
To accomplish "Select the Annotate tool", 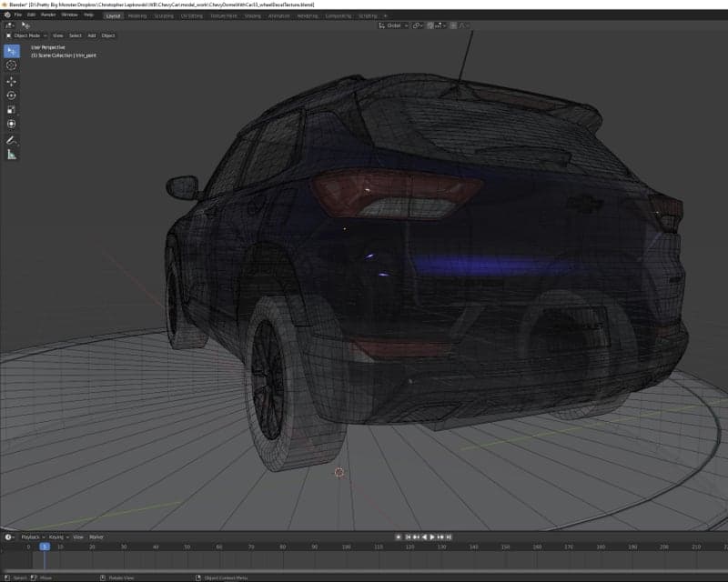I will [12, 140].
